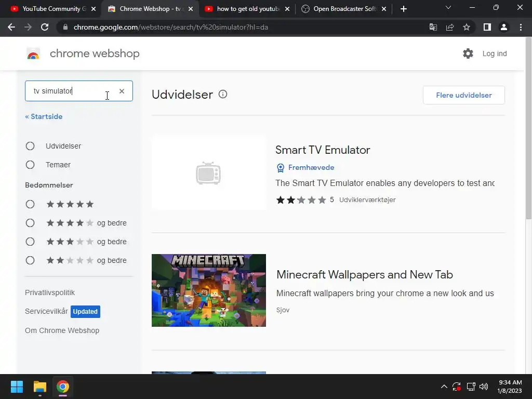Open Windows Start menu
Image resolution: width=532 pixels, height=399 pixels.
[17, 387]
